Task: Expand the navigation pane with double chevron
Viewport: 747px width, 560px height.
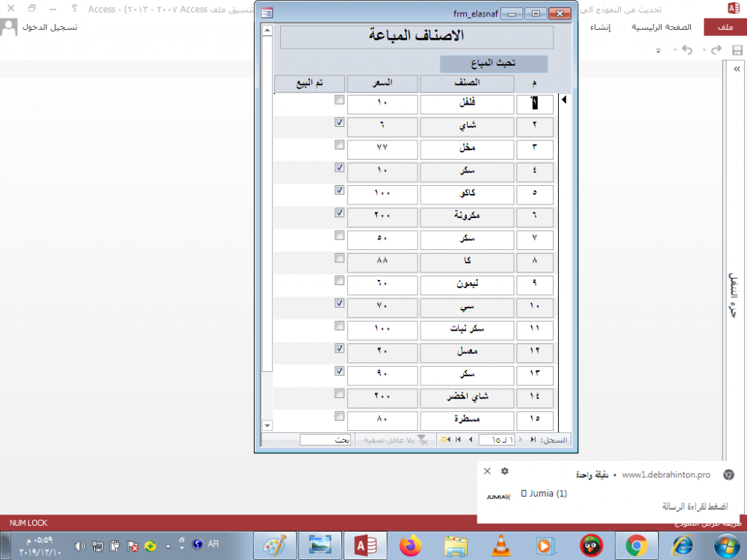Action: 737,69
